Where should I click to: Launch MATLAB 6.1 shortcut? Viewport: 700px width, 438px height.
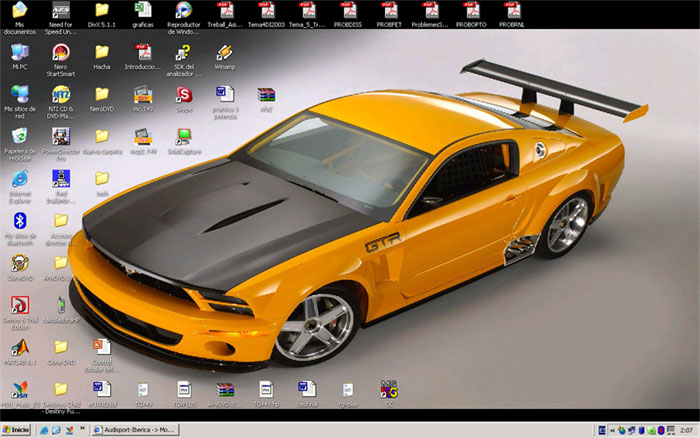[20, 348]
